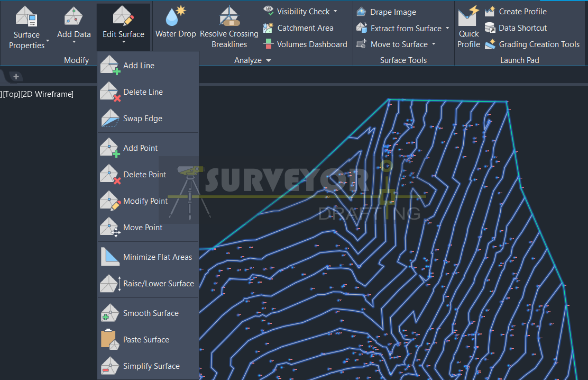Expand the Visibility Check dropdown arrow

tap(336, 11)
